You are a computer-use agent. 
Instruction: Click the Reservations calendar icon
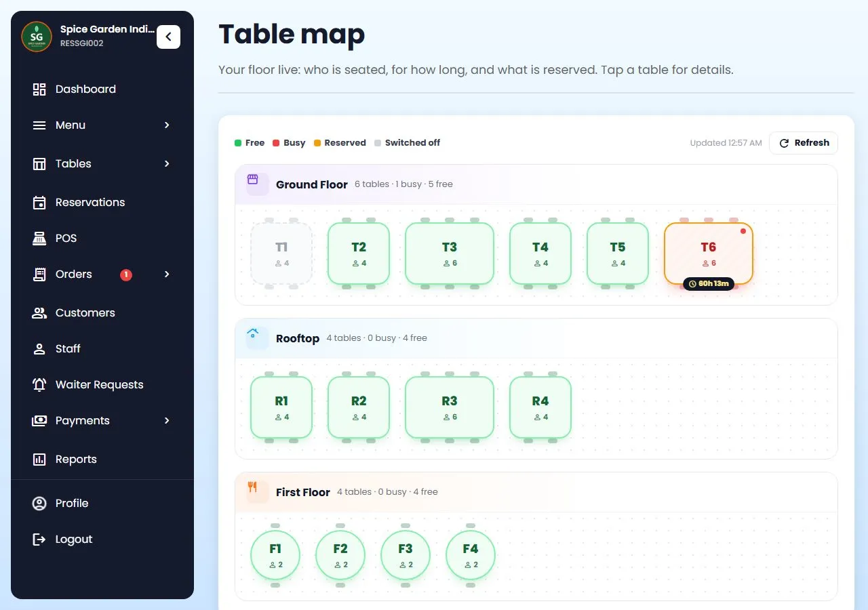coord(39,203)
